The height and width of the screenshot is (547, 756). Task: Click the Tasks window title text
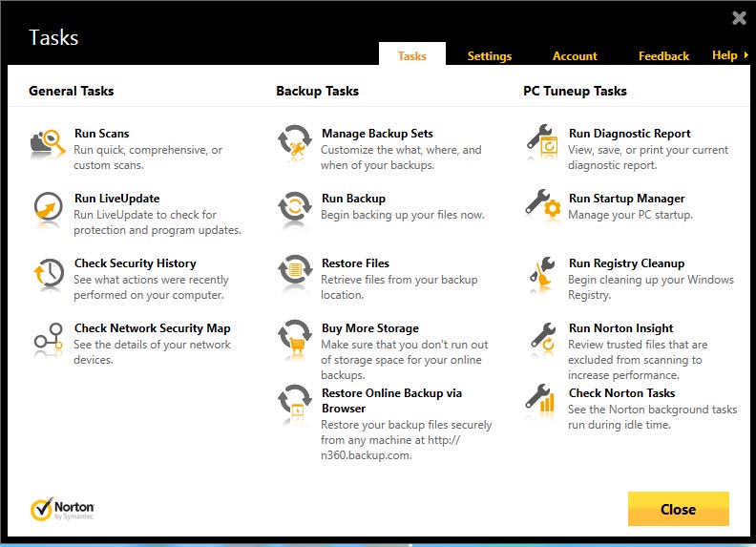pos(53,37)
